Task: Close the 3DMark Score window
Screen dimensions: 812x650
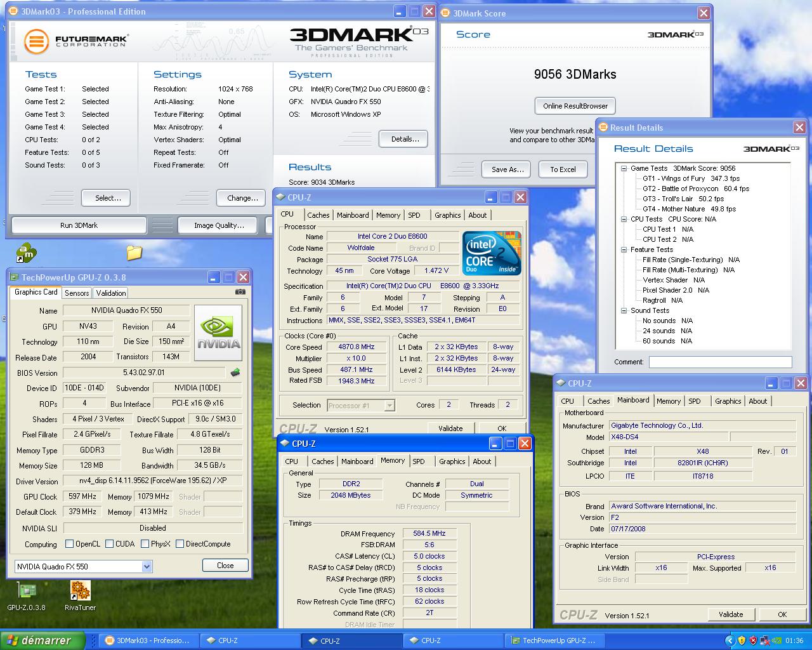Action: [704, 13]
